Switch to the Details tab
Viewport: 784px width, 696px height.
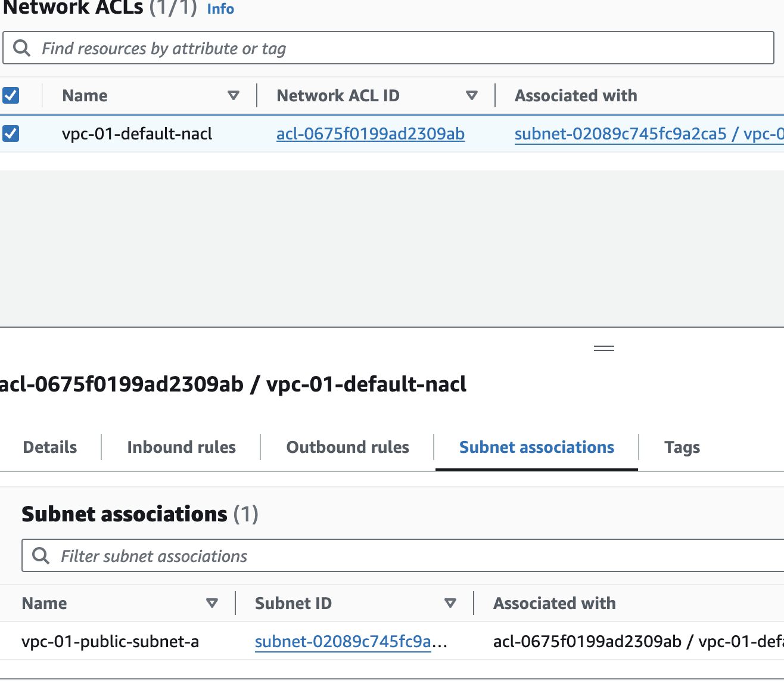[50, 447]
